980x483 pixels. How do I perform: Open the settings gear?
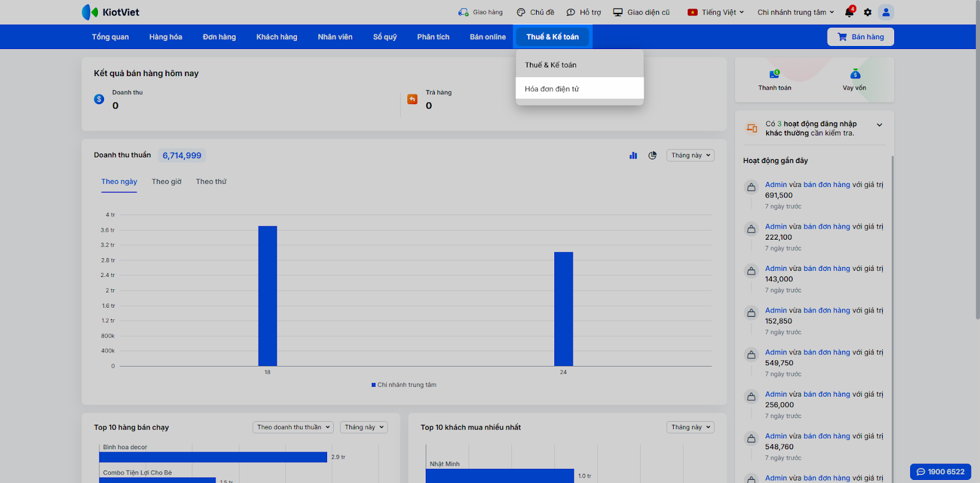[868, 12]
